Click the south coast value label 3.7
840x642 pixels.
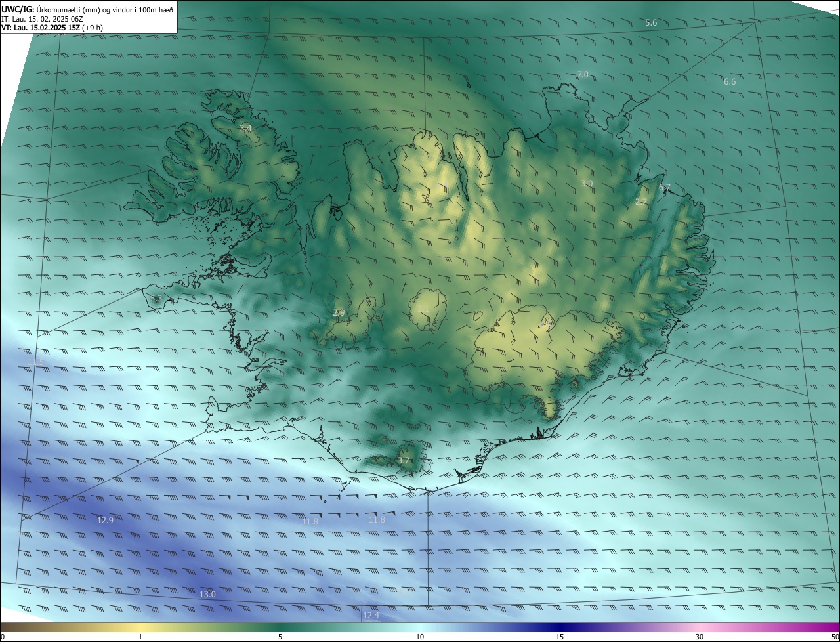click(x=404, y=461)
